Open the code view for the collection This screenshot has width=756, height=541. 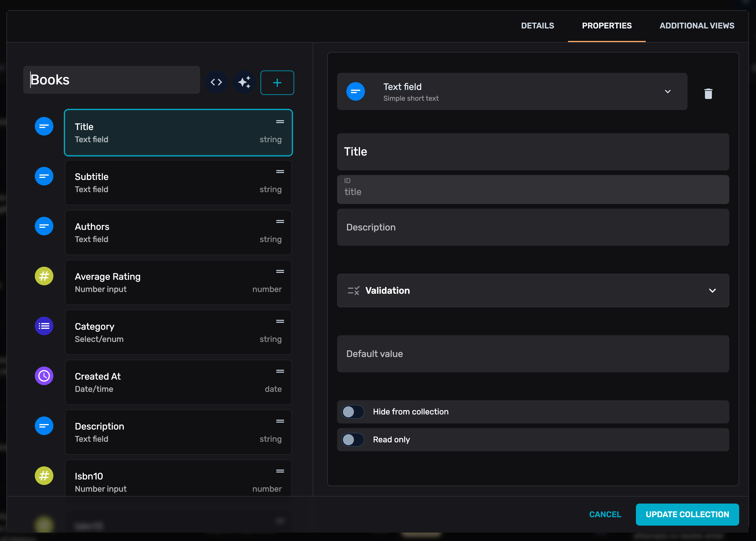[216, 82]
